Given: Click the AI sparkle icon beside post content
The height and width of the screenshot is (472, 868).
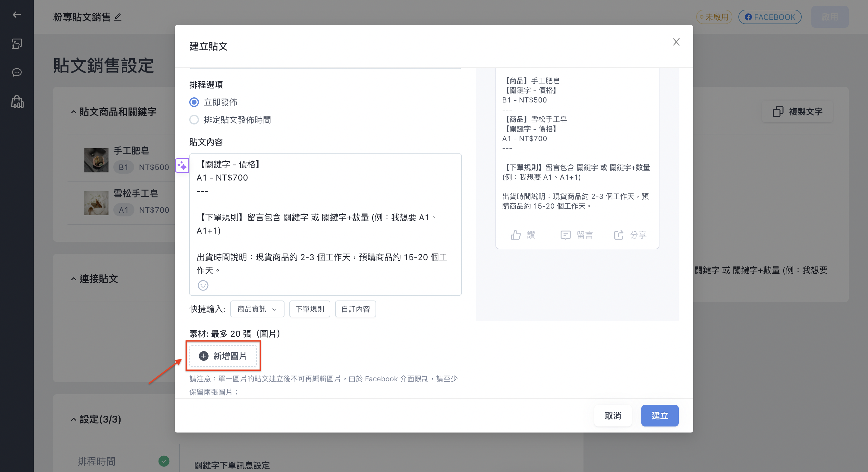Looking at the screenshot, I should pos(182,165).
